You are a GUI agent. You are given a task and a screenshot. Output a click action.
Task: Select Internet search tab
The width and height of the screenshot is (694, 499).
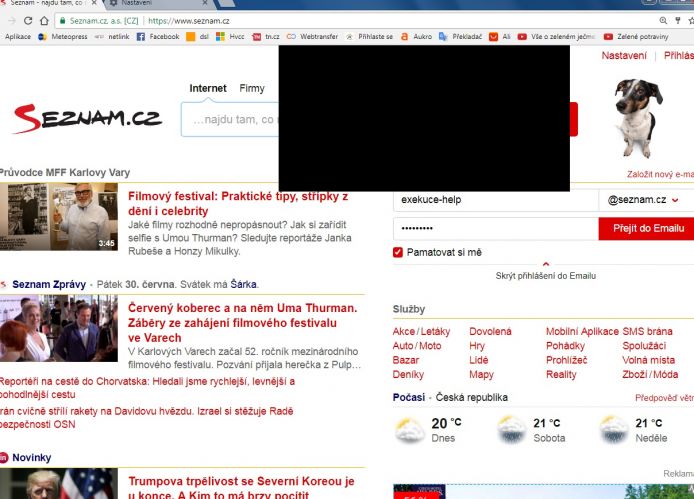pyautogui.click(x=208, y=88)
